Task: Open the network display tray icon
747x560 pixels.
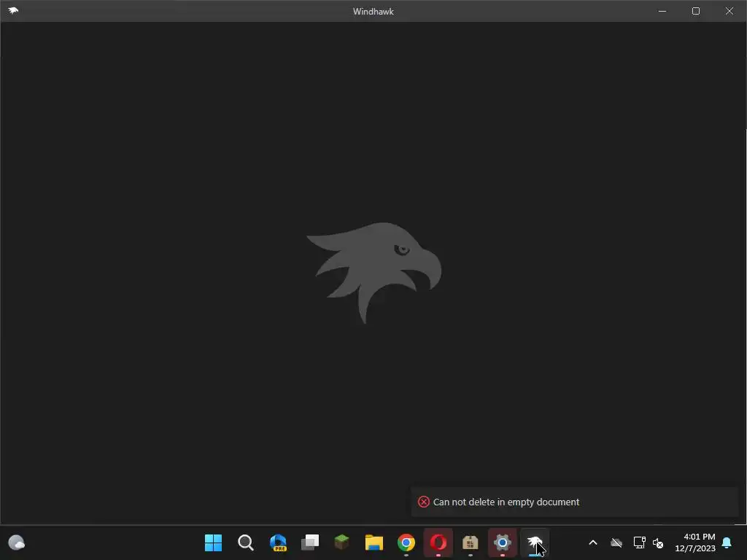Action: click(x=639, y=542)
